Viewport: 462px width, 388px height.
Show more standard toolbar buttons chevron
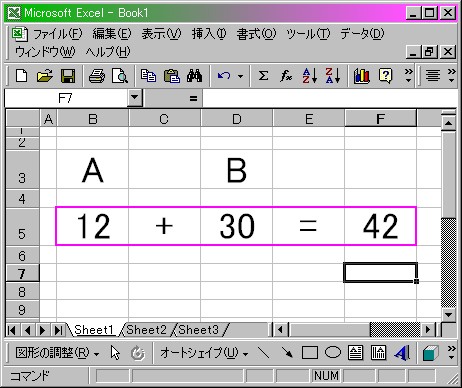[408, 76]
